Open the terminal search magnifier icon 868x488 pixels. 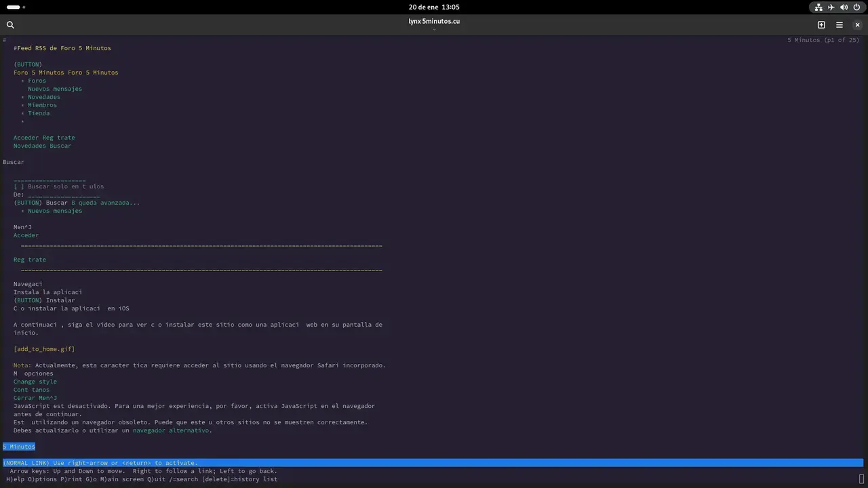coord(10,24)
